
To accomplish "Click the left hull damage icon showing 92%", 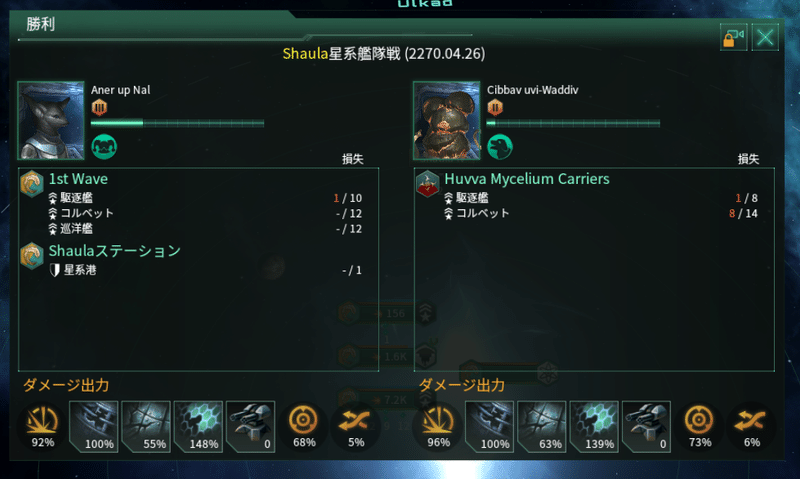I will (x=42, y=427).
